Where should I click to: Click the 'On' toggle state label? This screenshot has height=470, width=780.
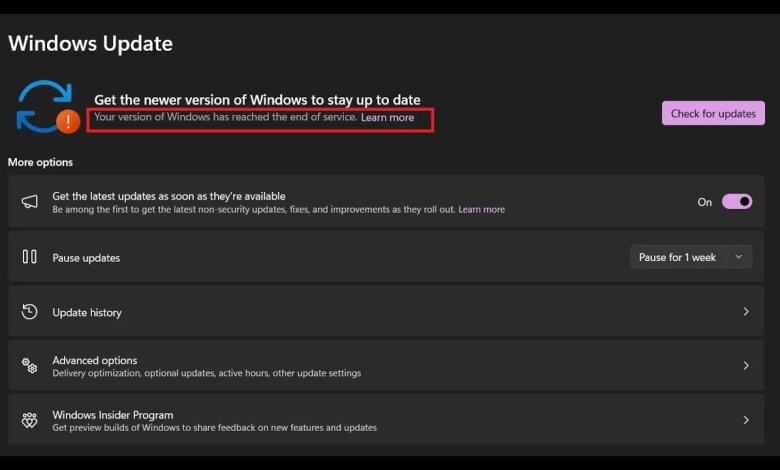[704, 202]
